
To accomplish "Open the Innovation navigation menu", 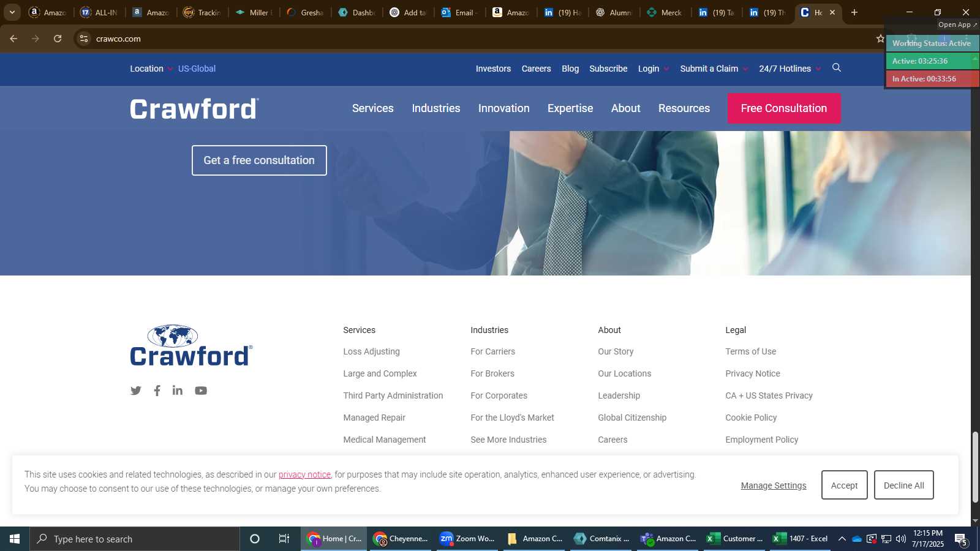I will click(504, 108).
